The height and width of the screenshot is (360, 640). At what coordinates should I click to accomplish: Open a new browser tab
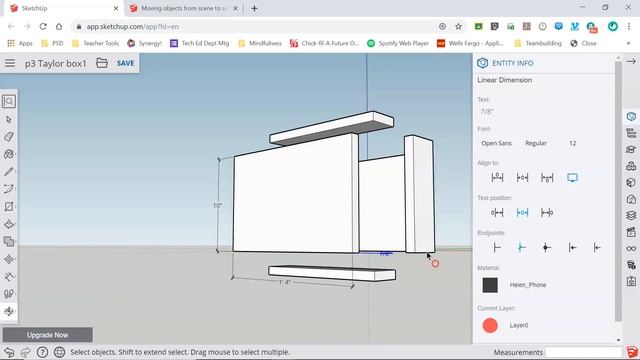point(254,8)
